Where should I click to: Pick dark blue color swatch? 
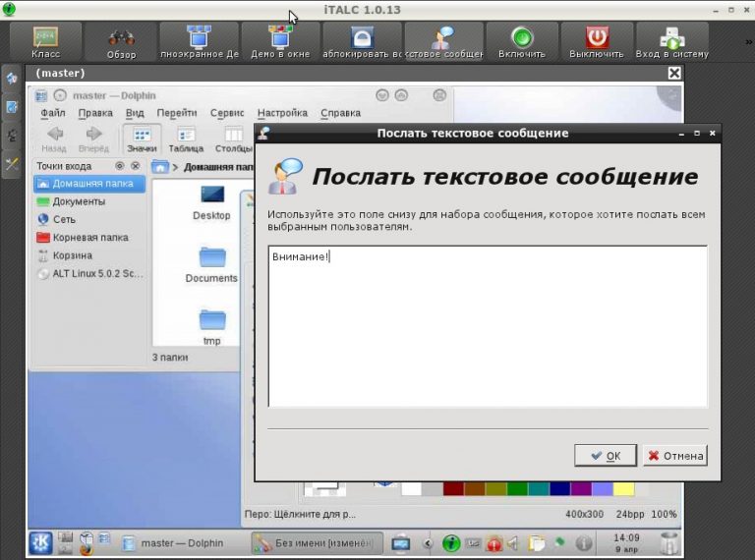tap(559, 489)
